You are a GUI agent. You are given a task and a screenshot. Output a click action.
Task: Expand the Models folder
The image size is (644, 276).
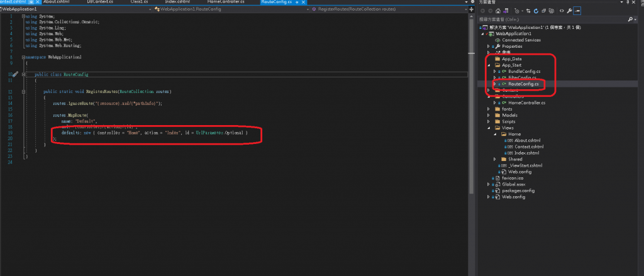(488, 116)
